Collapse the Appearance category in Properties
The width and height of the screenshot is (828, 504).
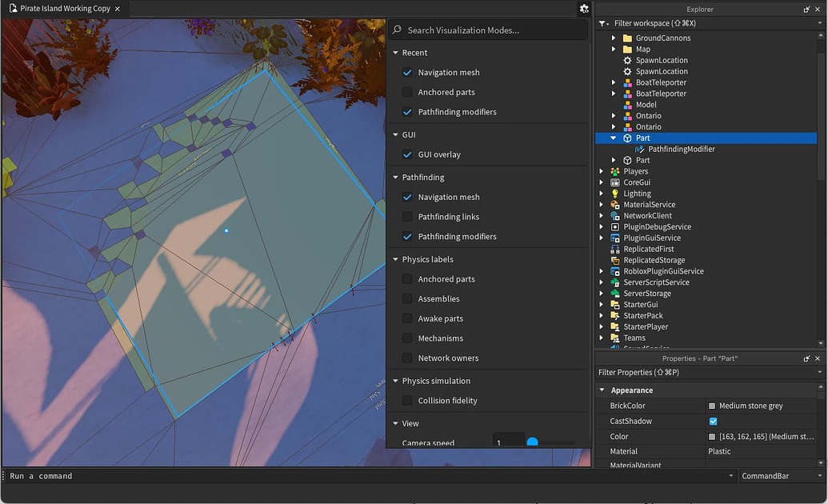pyautogui.click(x=602, y=390)
